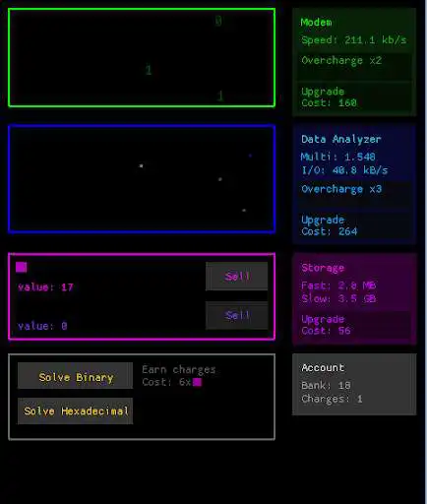This screenshot has height=504, width=427.
Task: Click the falling 0 digit in modem window
Action: click(x=218, y=21)
